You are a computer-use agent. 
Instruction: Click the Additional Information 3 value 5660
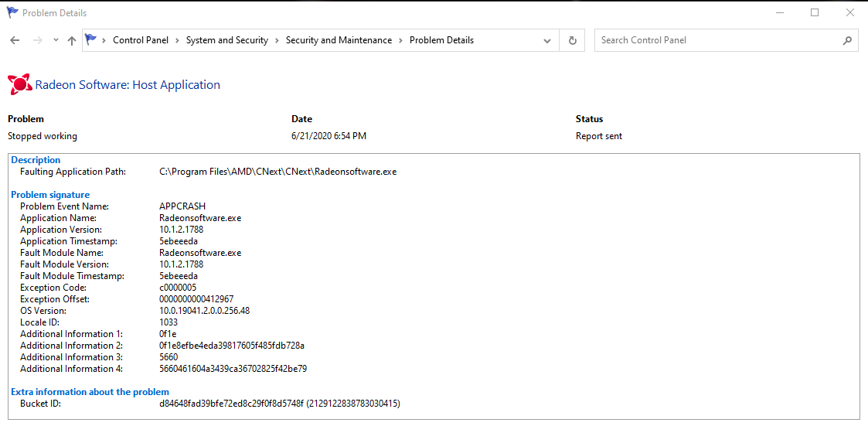pyautogui.click(x=168, y=357)
